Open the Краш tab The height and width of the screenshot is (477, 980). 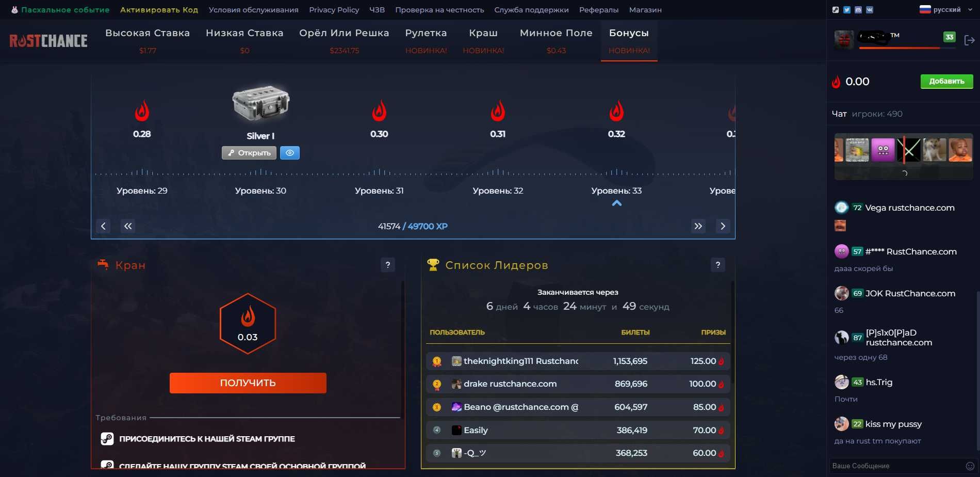(483, 41)
